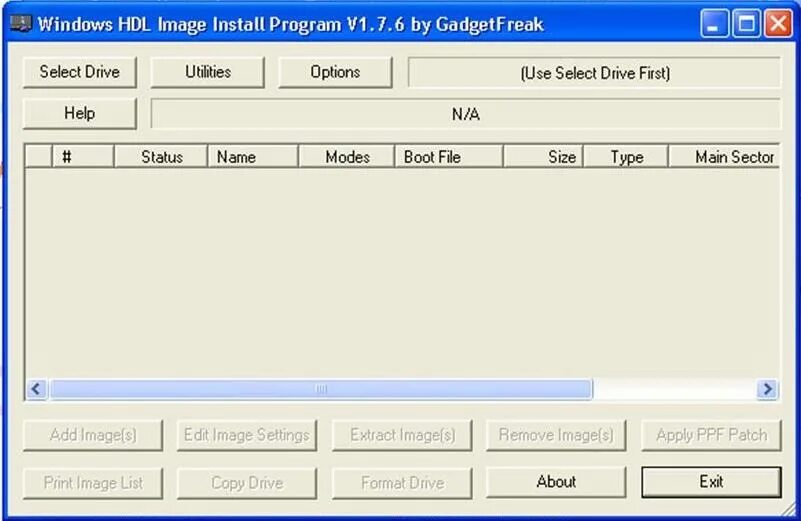The image size is (801, 521).
Task: Click Print Image List button
Action: pos(93,483)
